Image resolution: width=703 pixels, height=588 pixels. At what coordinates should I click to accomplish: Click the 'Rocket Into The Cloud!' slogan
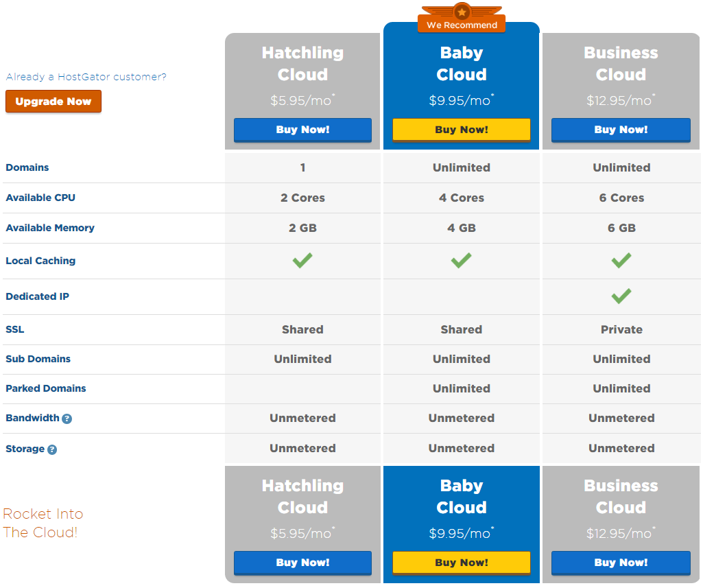pos(43,523)
